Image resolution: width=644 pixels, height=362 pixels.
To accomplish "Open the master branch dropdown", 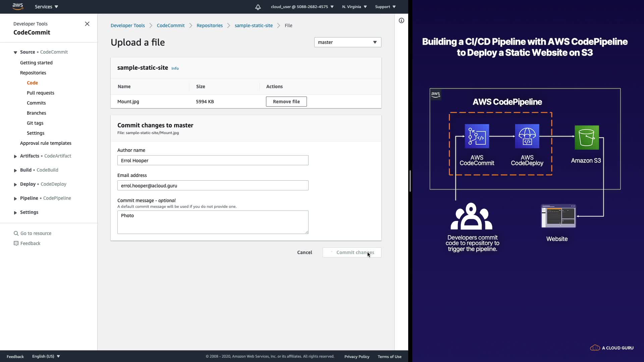I will click(x=347, y=42).
